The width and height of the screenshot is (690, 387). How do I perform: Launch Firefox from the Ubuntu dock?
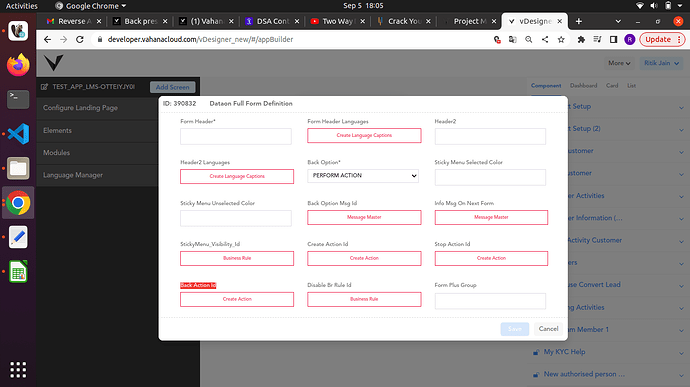click(x=18, y=65)
